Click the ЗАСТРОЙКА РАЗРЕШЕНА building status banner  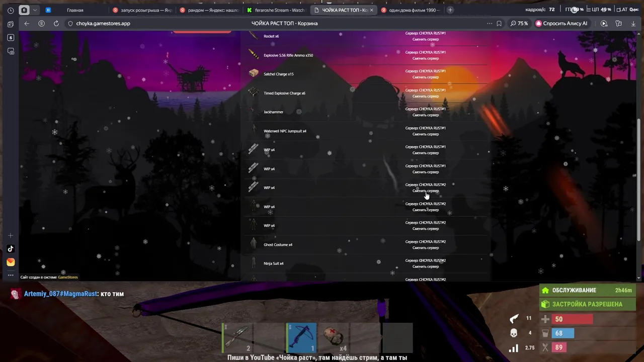click(x=588, y=304)
